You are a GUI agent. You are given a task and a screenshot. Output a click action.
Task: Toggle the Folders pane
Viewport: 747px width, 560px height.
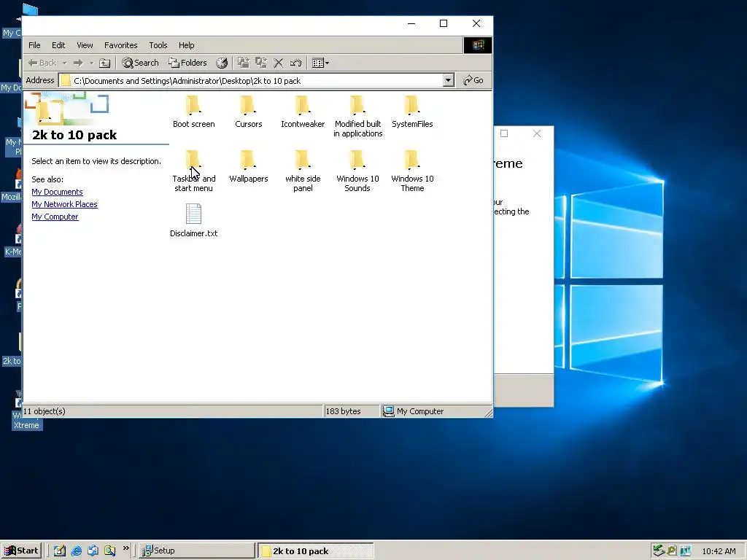click(x=187, y=63)
